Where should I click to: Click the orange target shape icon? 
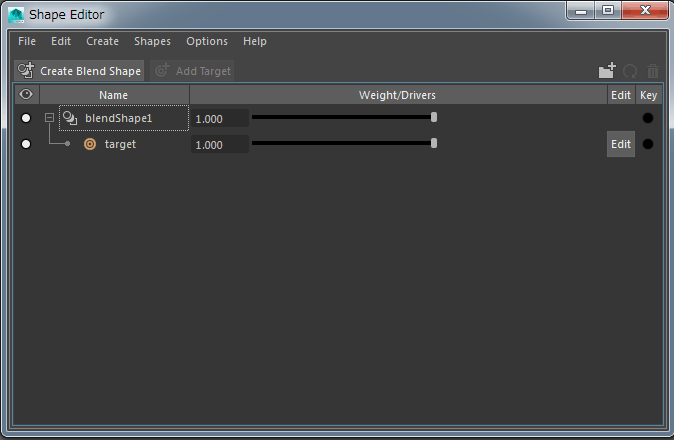click(x=90, y=144)
